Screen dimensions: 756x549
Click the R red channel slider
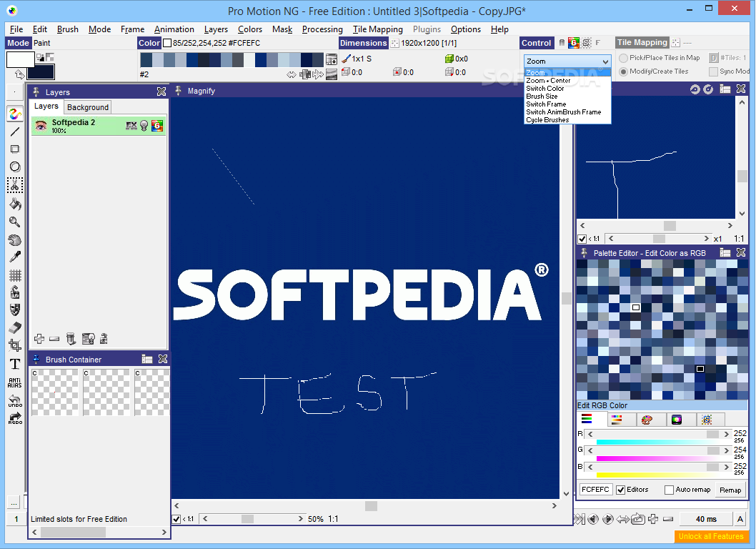658,434
